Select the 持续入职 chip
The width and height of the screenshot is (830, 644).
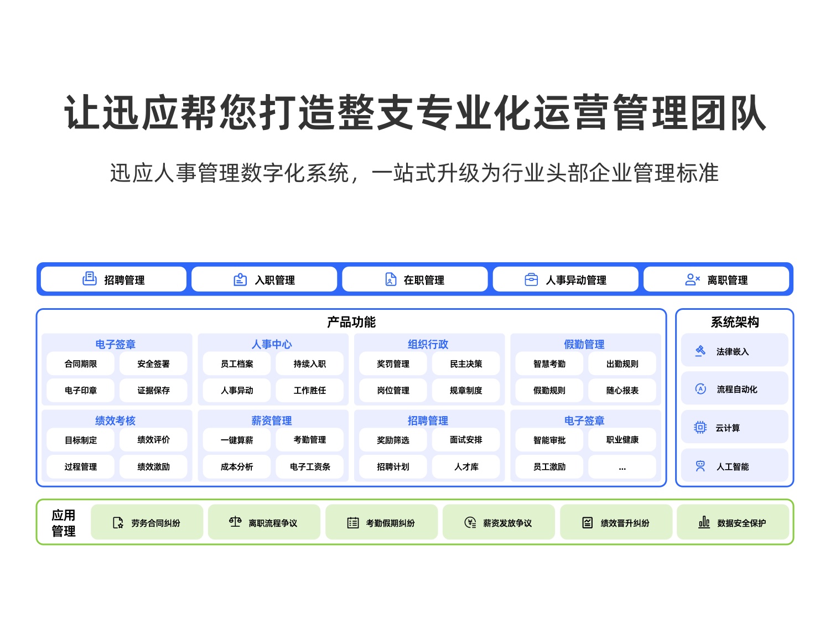click(310, 364)
